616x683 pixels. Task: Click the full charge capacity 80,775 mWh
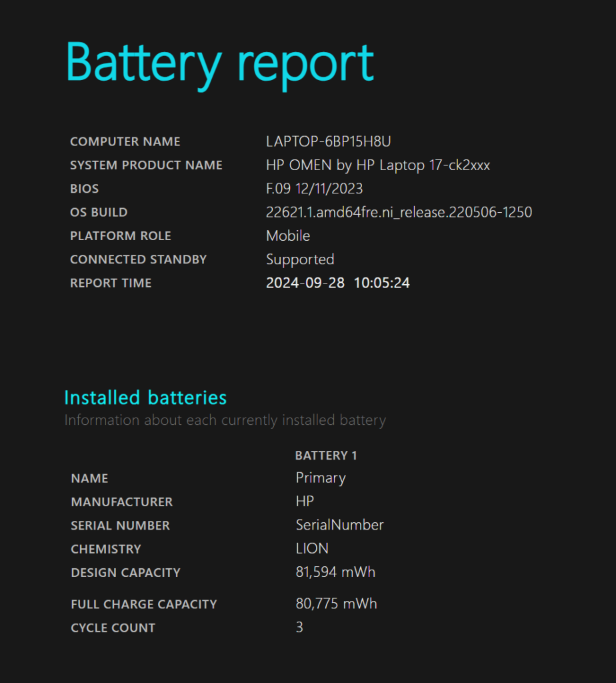tap(336, 604)
